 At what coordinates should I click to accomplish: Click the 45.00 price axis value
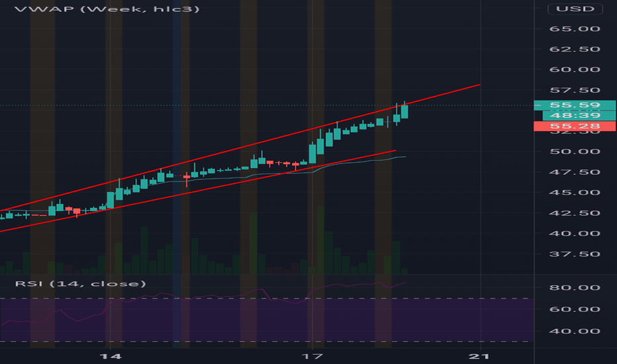[575, 193]
